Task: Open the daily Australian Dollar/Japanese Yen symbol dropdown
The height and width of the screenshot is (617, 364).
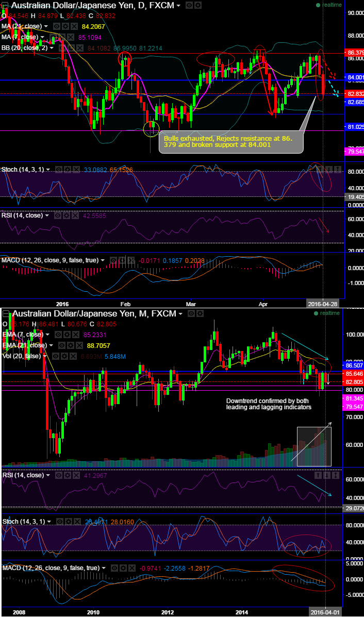Action: pos(179,6)
